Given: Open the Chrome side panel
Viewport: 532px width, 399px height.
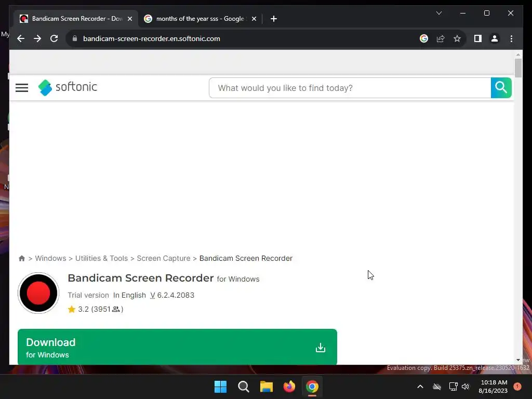Looking at the screenshot, I should coord(478,38).
